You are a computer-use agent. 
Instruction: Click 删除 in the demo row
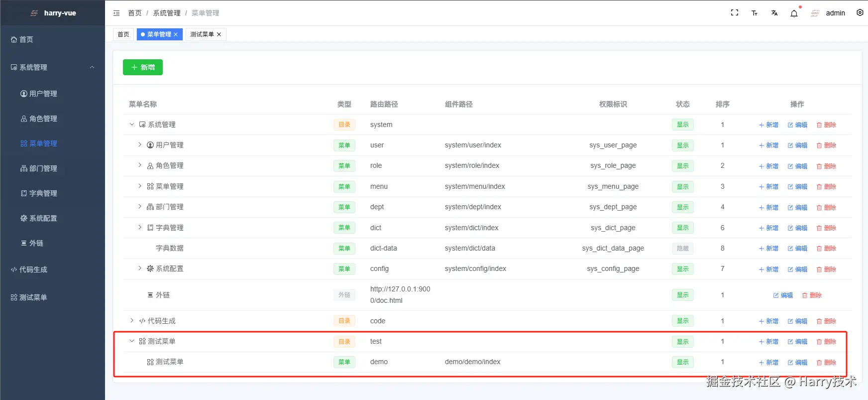point(826,362)
